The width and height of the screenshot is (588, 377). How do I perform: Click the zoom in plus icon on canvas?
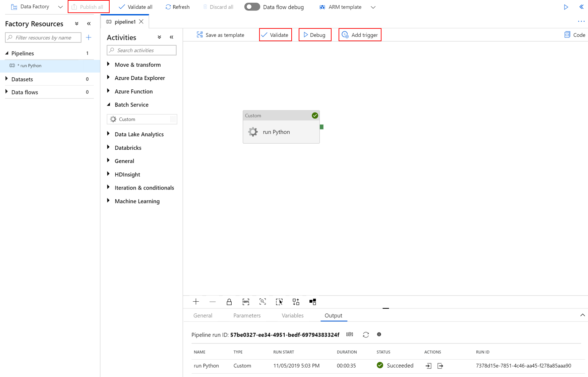(196, 302)
